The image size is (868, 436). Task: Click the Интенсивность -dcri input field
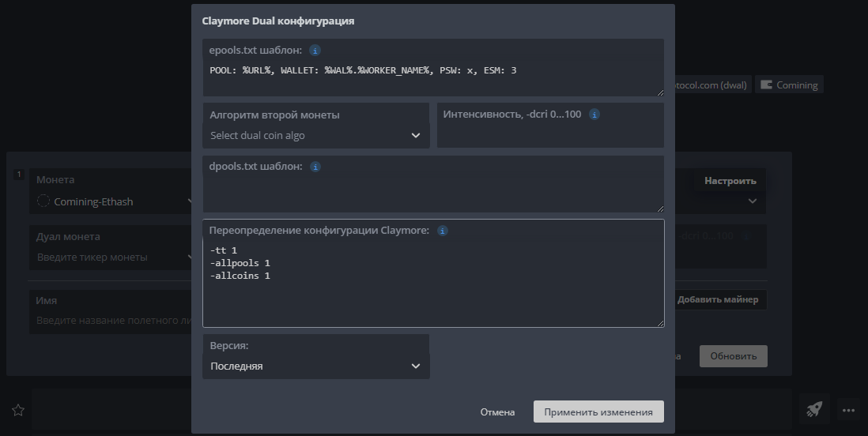[x=550, y=125]
